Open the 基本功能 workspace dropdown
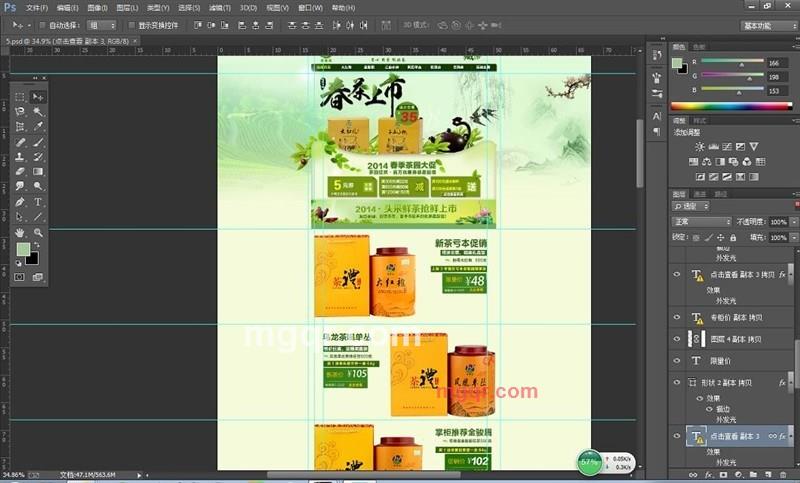Image resolution: width=800 pixels, height=483 pixels. (768, 26)
